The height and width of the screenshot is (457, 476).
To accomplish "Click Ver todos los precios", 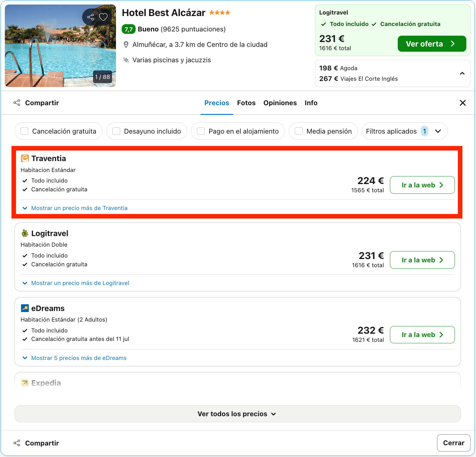I will 238,414.
